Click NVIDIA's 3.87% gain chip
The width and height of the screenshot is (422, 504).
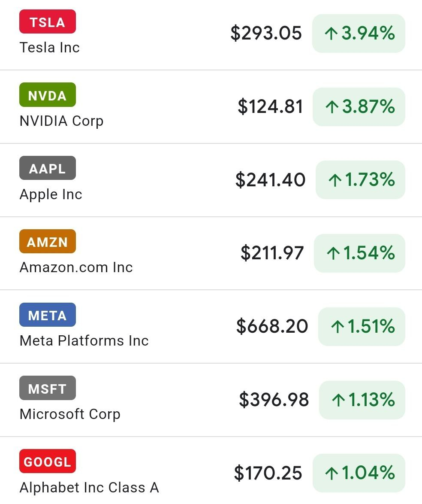pyautogui.click(x=359, y=107)
